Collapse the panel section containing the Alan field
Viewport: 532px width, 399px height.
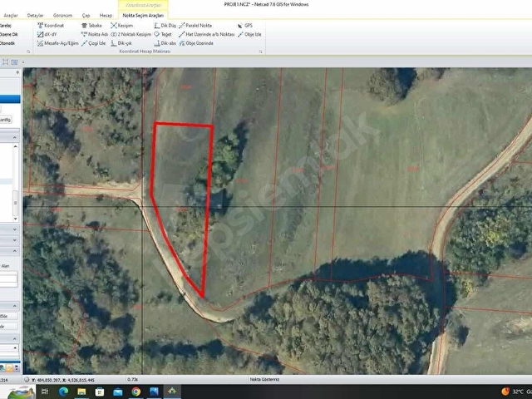[x=15, y=251]
